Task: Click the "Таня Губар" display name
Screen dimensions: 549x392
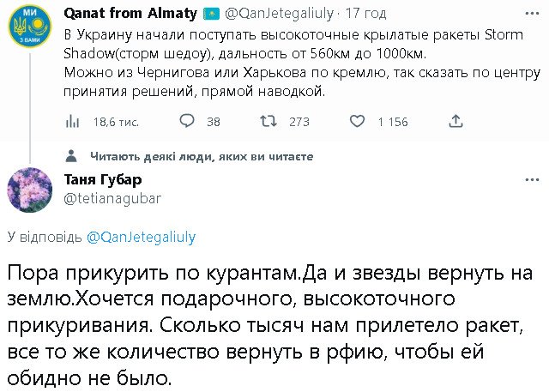Action: pos(103,179)
